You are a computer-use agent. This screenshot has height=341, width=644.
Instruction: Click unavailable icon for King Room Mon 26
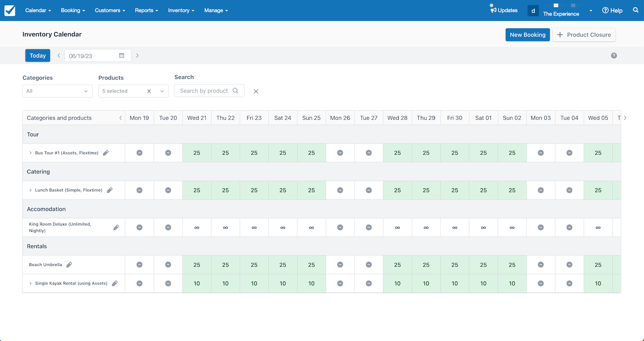[x=340, y=227]
